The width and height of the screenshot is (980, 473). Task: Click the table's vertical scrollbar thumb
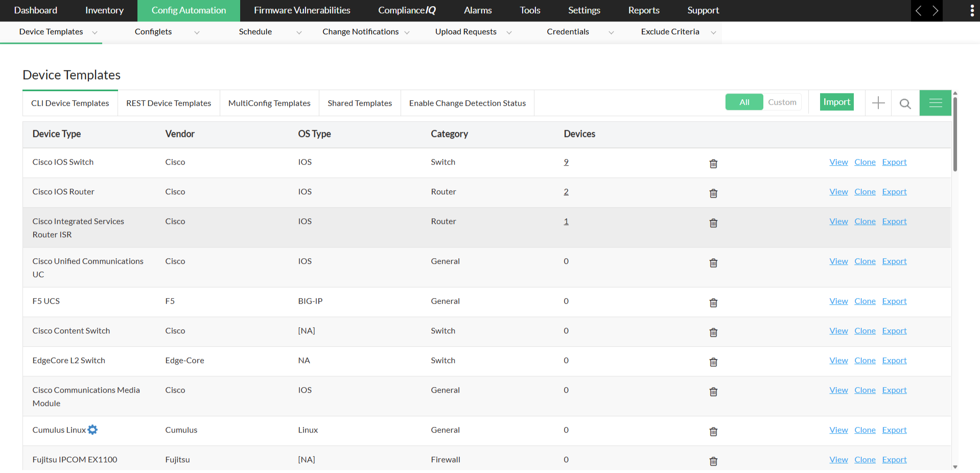(x=954, y=133)
